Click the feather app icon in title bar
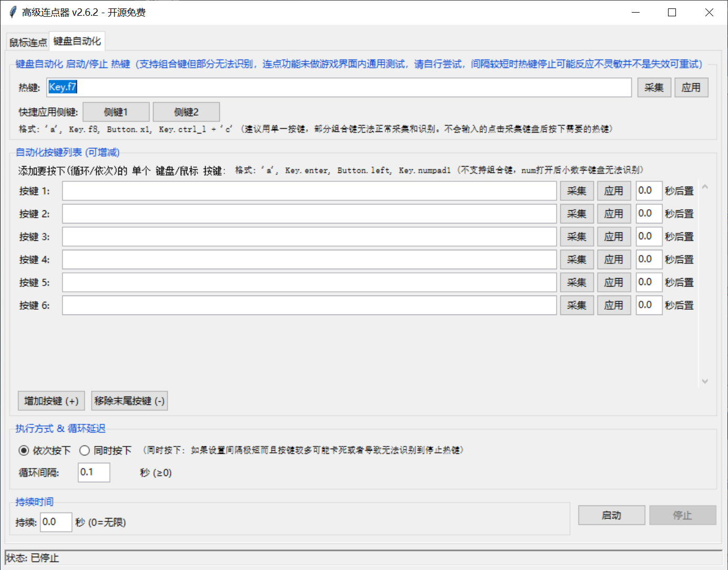 click(x=13, y=12)
